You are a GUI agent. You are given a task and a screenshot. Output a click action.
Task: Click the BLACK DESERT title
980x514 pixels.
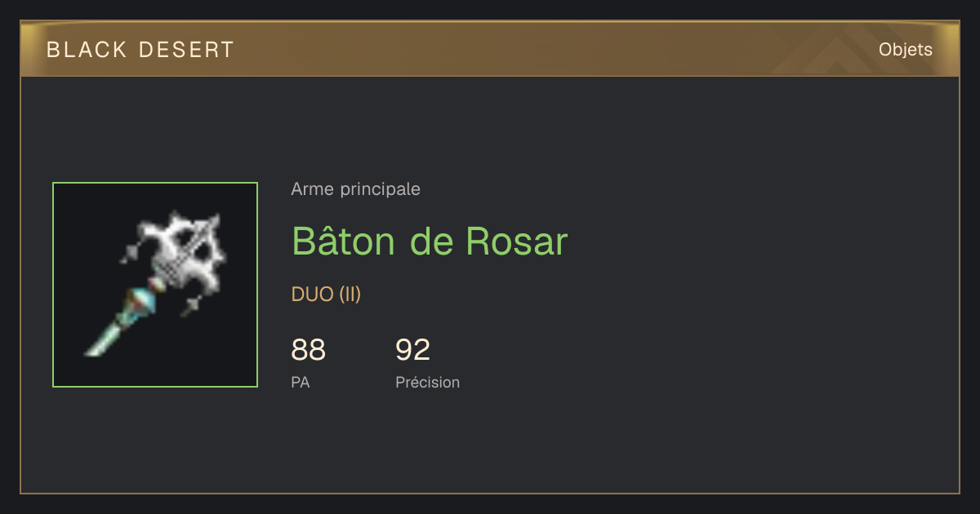point(140,50)
